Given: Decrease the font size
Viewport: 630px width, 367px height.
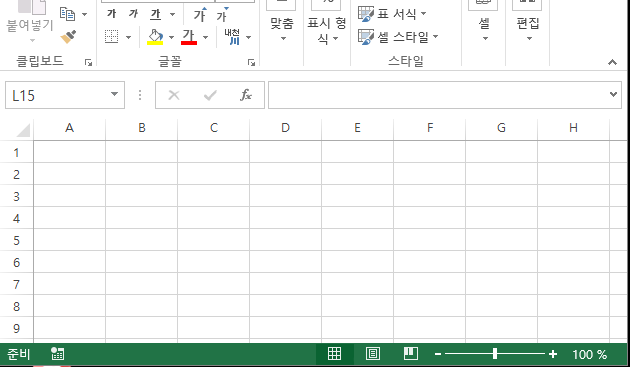Looking at the screenshot, I should pos(222,14).
